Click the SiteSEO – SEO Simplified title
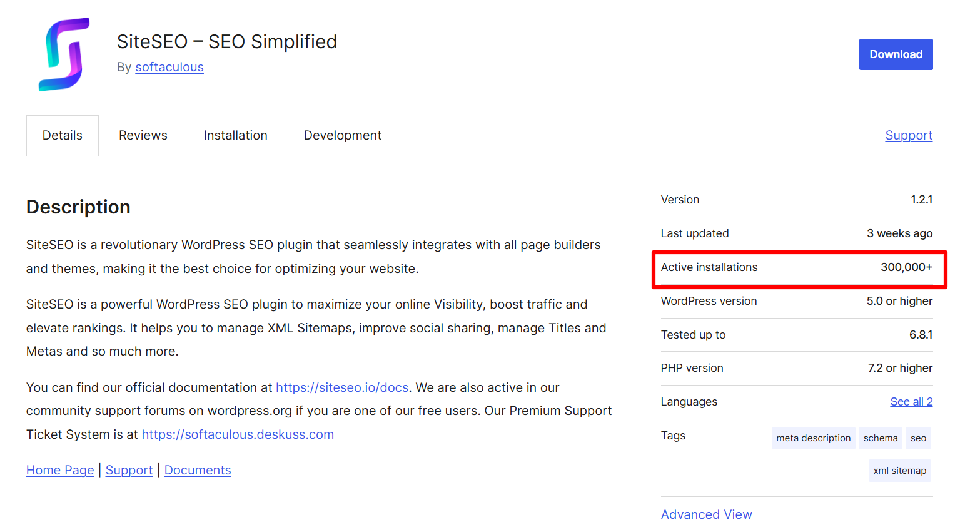Image resolution: width=980 pixels, height=522 pixels. coord(227,41)
